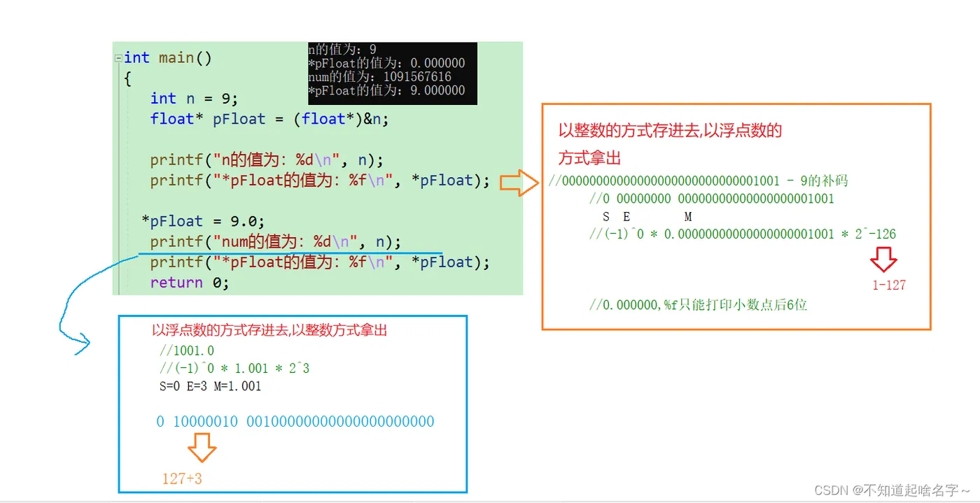Click the red heading '以浮点数的方式存进去,以整数方式拿出'
The width and height of the screenshot is (980, 503).
(x=269, y=330)
